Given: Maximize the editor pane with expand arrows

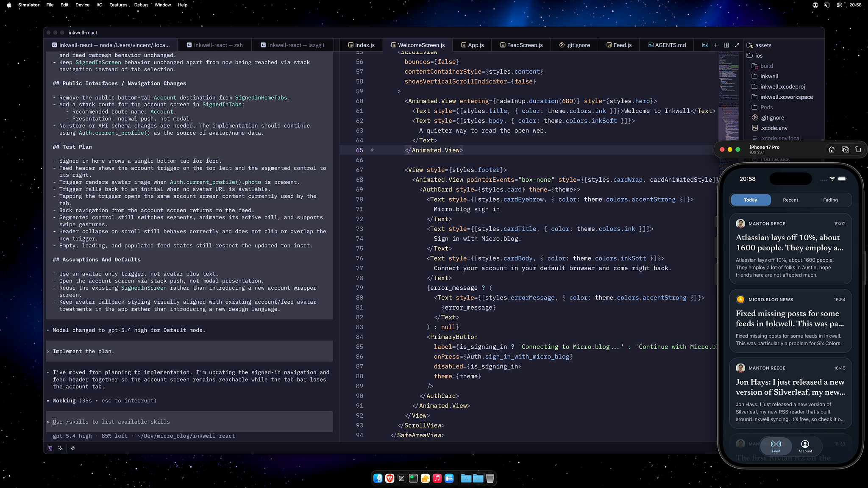Looking at the screenshot, I should click(x=737, y=45).
